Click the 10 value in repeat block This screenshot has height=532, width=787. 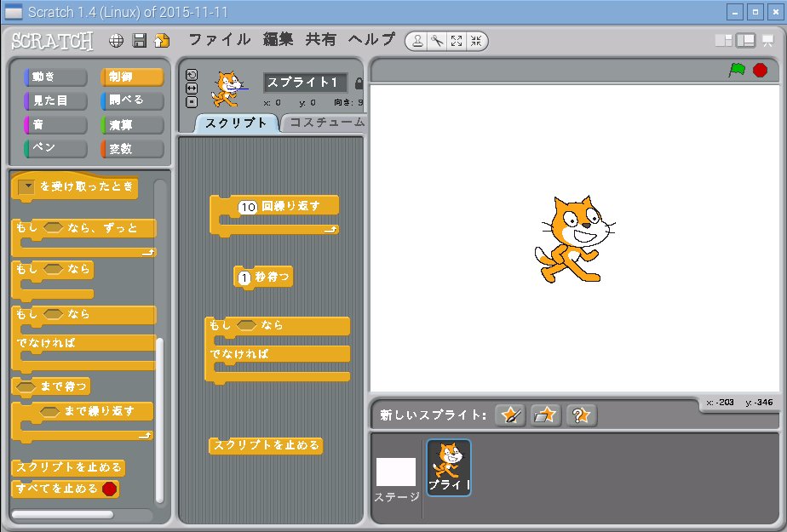pos(248,207)
